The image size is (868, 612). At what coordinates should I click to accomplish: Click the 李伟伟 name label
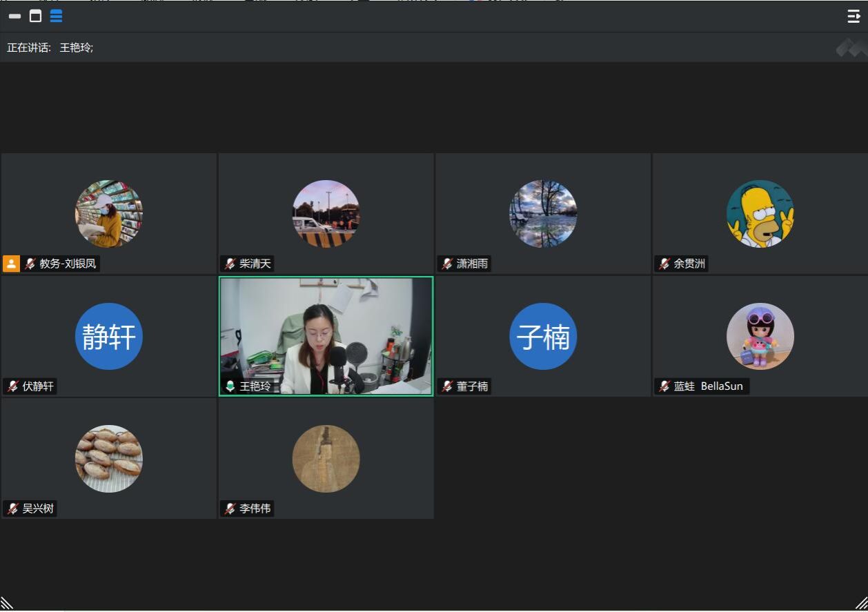tap(255, 509)
